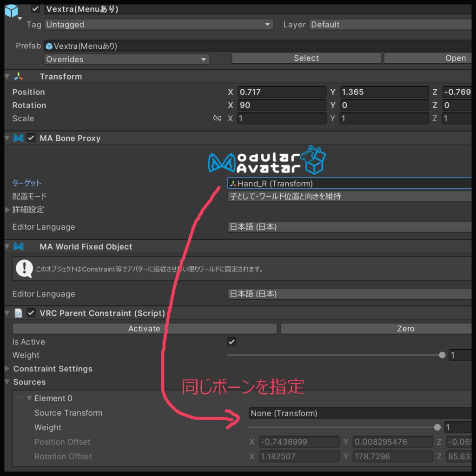Click the Scale Y field
The width and height of the screenshot is (476, 476).
pos(384,119)
